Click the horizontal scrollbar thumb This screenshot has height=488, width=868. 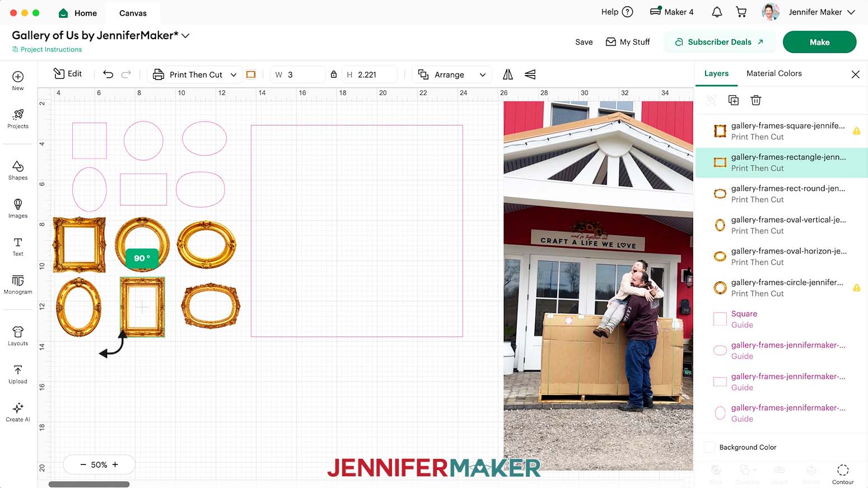(x=89, y=484)
